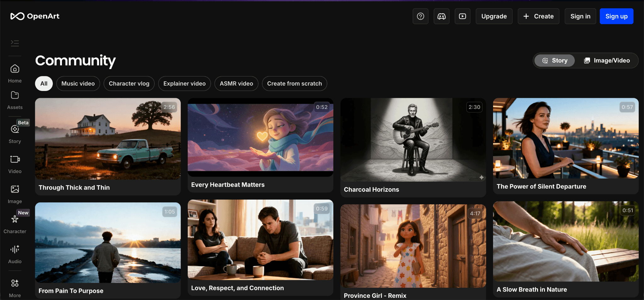This screenshot has width=644, height=300.
Task: Click the blue Sign up button
Action: tap(616, 16)
